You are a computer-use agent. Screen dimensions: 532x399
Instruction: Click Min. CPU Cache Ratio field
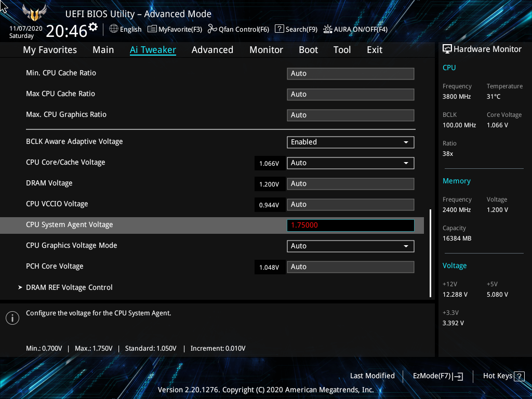point(351,74)
